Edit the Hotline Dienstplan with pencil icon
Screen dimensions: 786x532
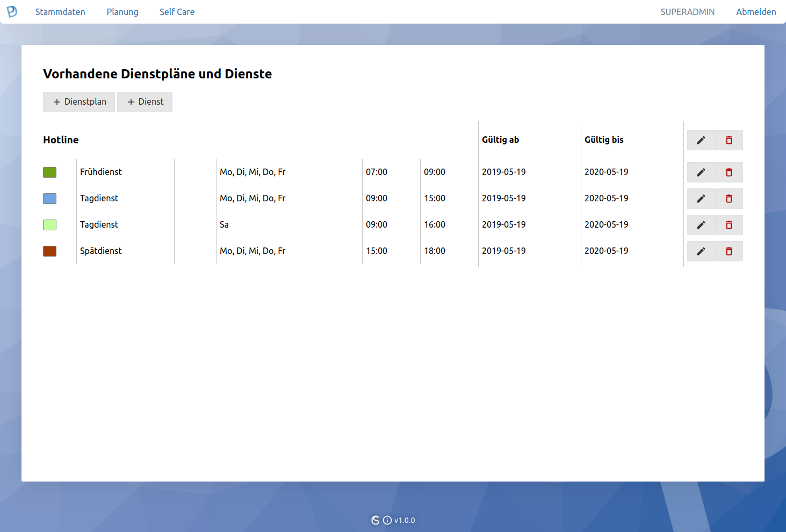pos(701,140)
